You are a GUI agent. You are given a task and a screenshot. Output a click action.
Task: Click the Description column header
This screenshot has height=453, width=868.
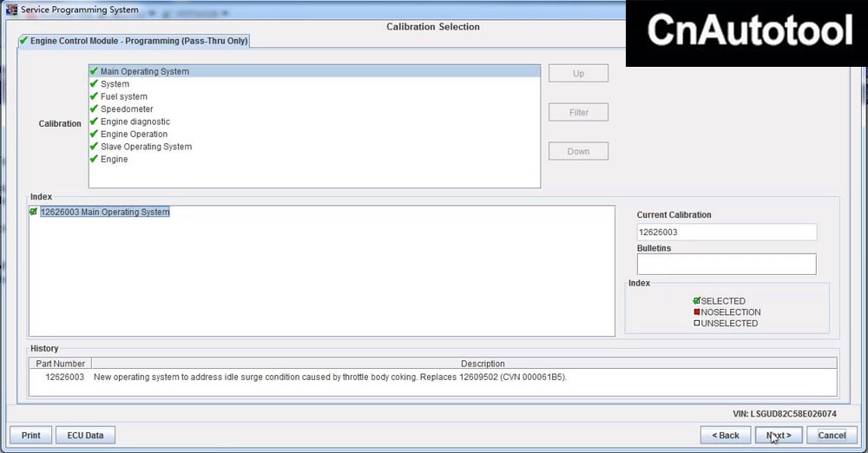464,364
